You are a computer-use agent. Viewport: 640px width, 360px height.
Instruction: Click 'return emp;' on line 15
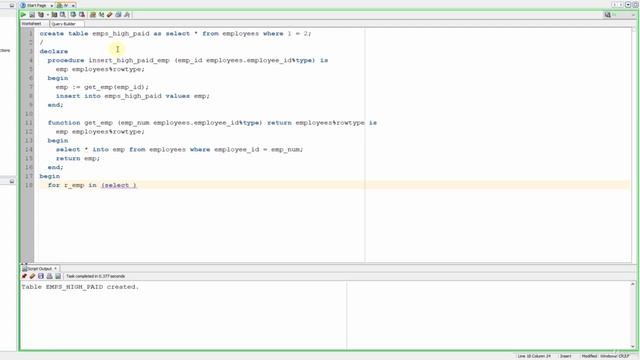pos(78,158)
